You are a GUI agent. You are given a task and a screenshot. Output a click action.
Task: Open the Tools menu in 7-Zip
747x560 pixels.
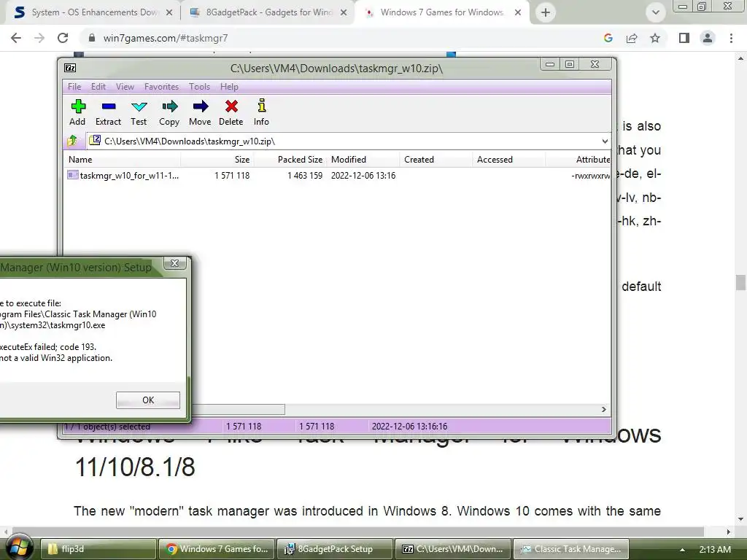point(199,87)
